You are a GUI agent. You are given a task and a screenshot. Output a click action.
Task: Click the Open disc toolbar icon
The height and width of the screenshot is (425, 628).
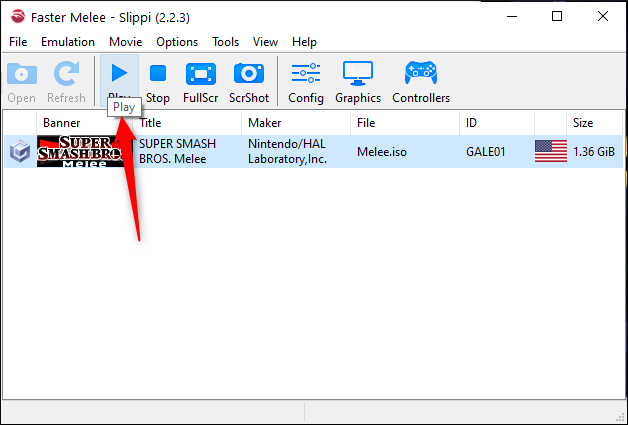(x=22, y=74)
